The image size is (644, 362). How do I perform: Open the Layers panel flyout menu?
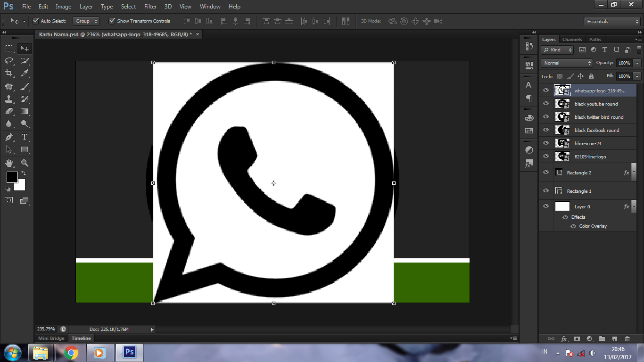pos(638,39)
